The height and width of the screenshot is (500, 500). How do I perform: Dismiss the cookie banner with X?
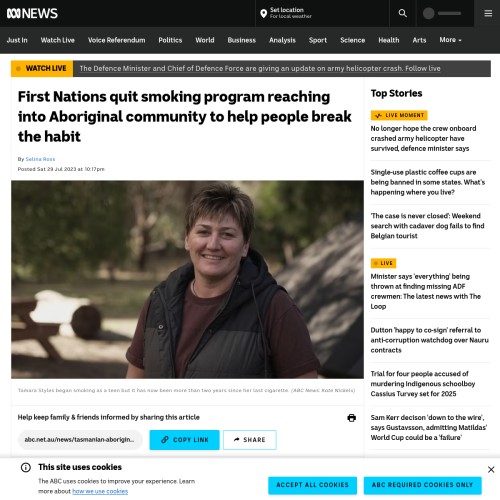[491, 469]
